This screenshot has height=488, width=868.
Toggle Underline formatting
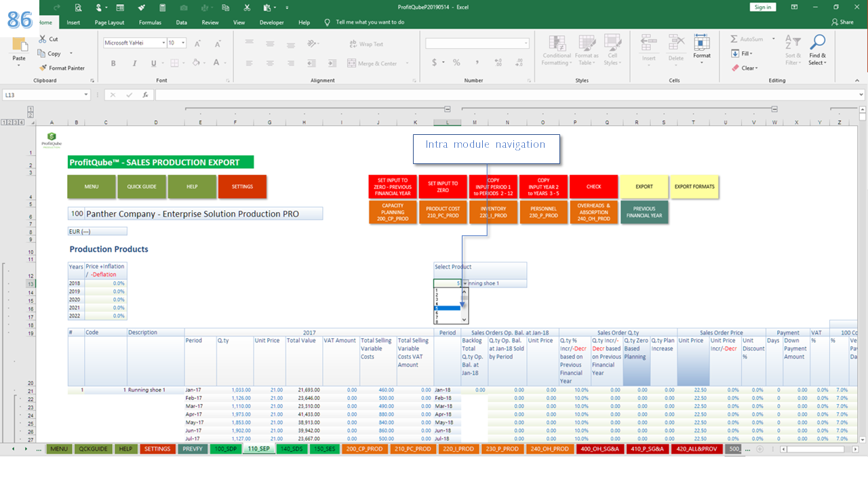pyautogui.click(x=153, y=63)
